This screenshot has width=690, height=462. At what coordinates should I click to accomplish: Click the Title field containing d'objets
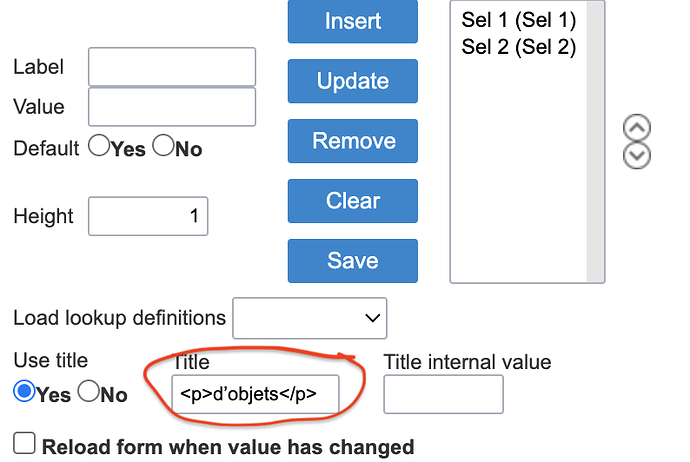(x=255, y=394)
